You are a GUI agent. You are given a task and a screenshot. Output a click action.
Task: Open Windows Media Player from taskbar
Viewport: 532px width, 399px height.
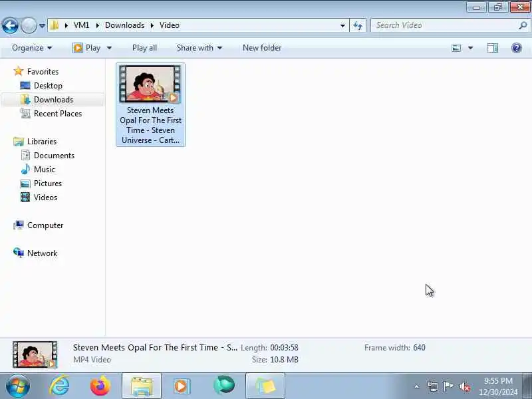tap(182, 386)
